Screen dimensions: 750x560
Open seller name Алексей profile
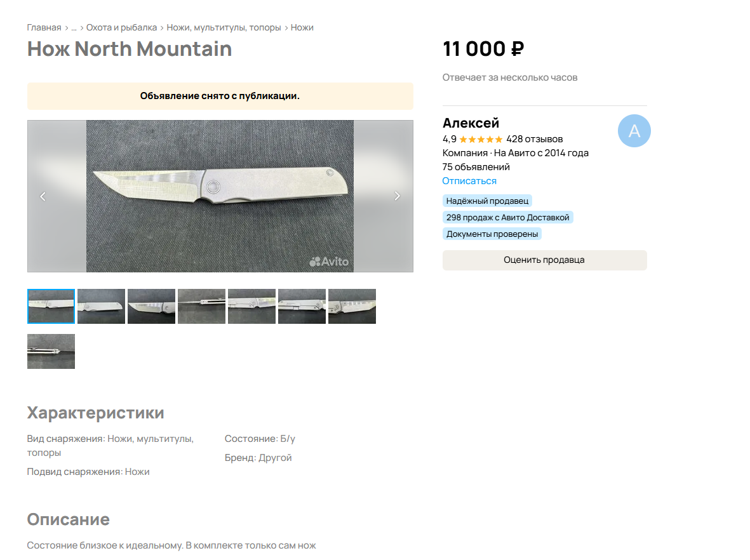(x=471, y=123)
